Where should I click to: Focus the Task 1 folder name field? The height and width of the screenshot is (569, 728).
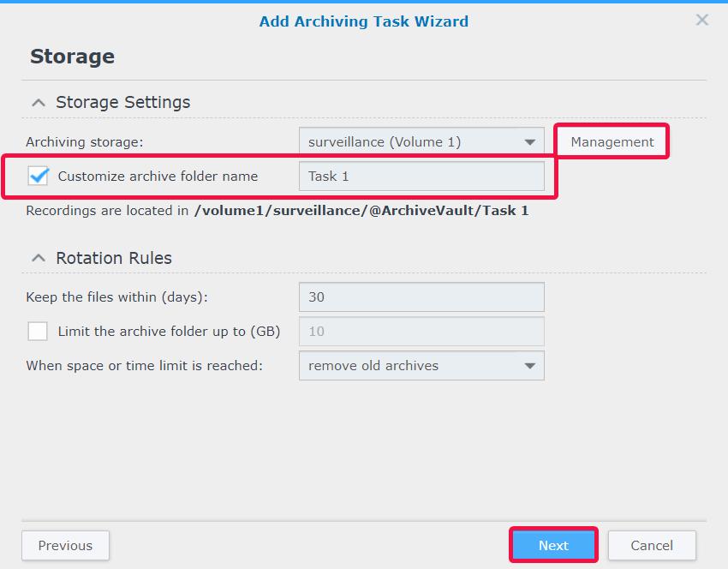pos(421,176)
